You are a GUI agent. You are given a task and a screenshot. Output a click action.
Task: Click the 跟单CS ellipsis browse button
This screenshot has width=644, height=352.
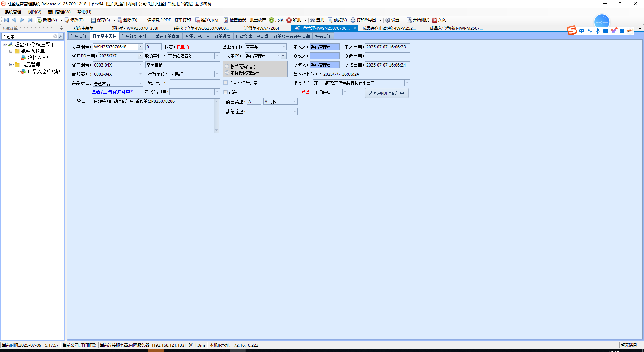click(x=284, y=56)
